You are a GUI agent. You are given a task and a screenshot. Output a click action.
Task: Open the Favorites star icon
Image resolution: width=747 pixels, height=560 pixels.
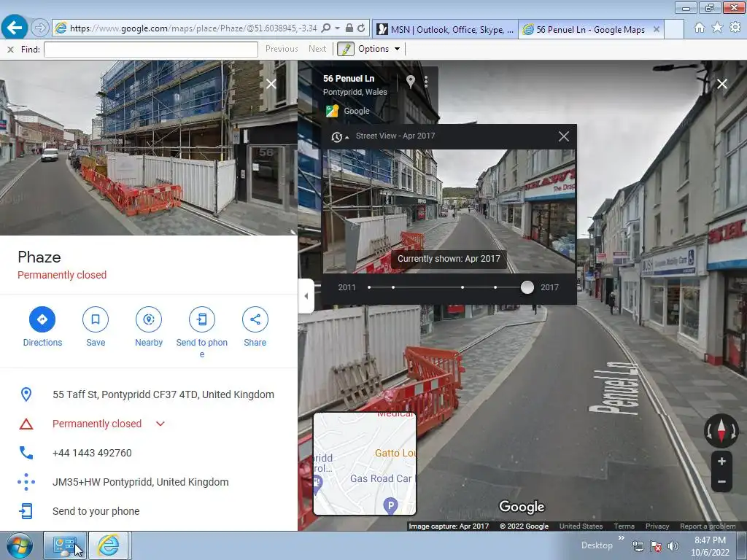717,28
